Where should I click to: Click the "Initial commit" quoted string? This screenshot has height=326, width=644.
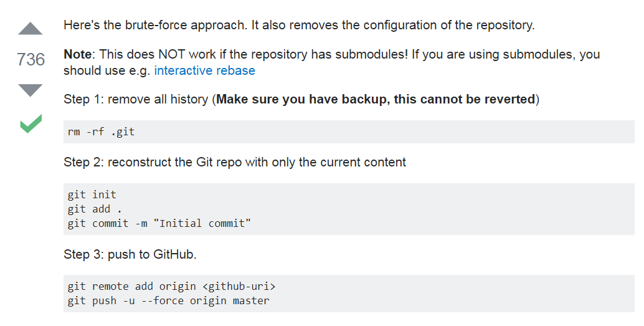(x=202, y=224)
